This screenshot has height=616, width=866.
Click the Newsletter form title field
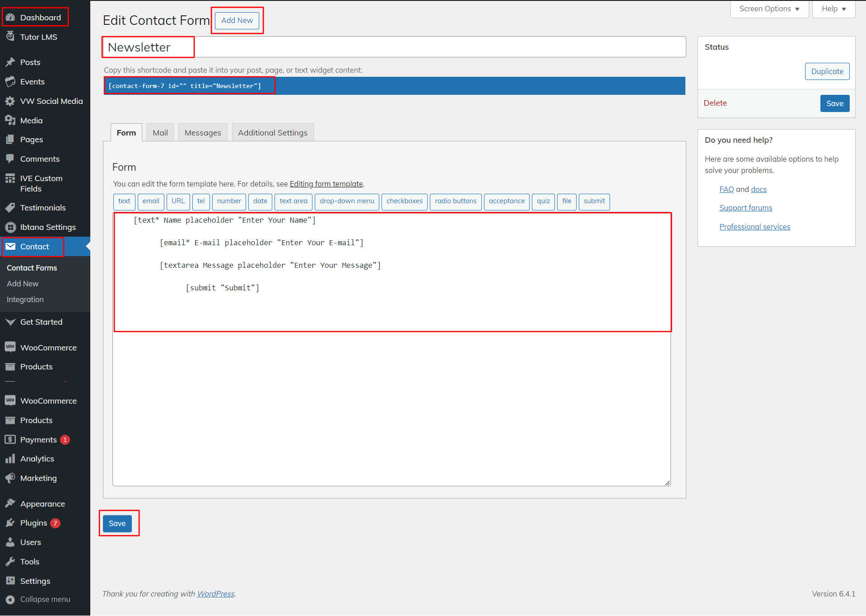pyautogui.click(x=394, y=47)
